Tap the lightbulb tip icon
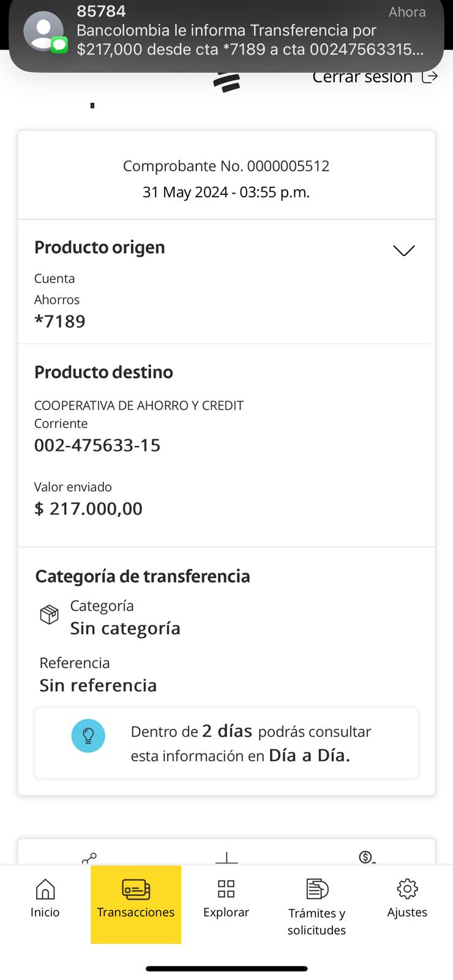 [x=88, y=736]
